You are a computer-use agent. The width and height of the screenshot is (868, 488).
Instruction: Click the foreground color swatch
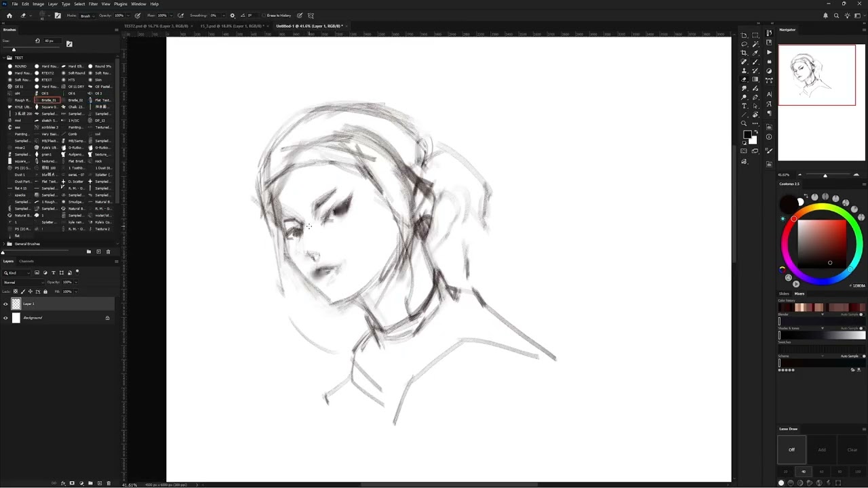click(x=747, y=134)
